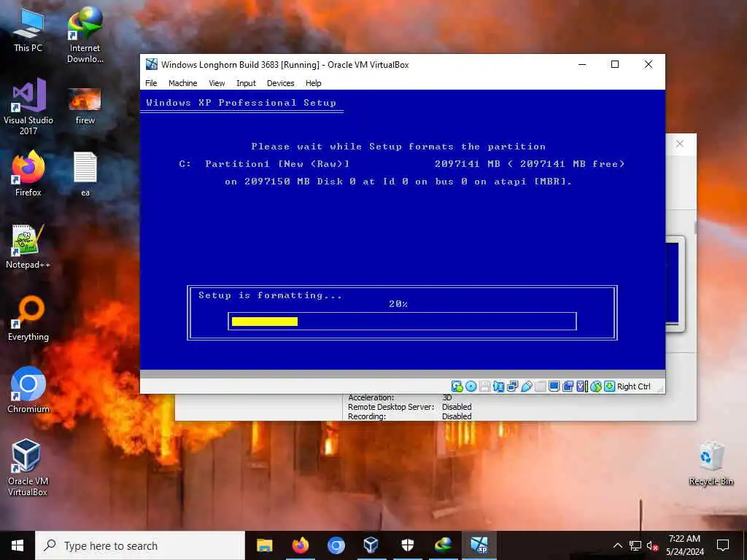Click the floppy disk status icon

[x=484, y=386]
